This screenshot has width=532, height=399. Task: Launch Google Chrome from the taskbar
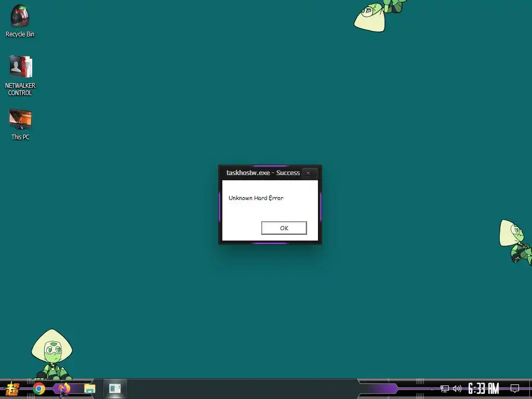[x=38, y=389]
